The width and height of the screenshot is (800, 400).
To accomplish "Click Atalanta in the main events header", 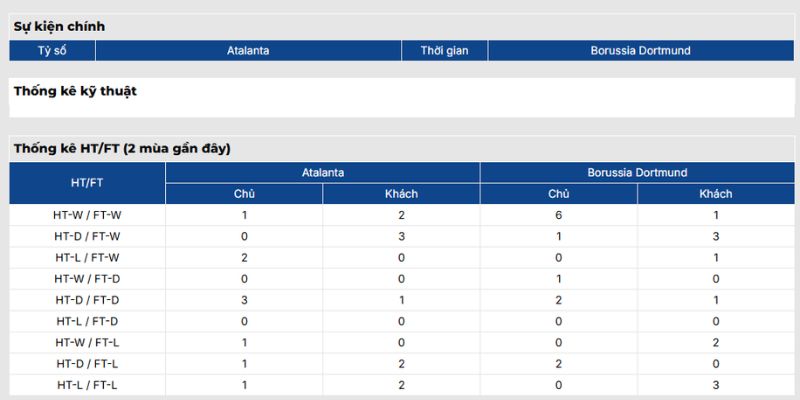I will [x=248, y=50].
